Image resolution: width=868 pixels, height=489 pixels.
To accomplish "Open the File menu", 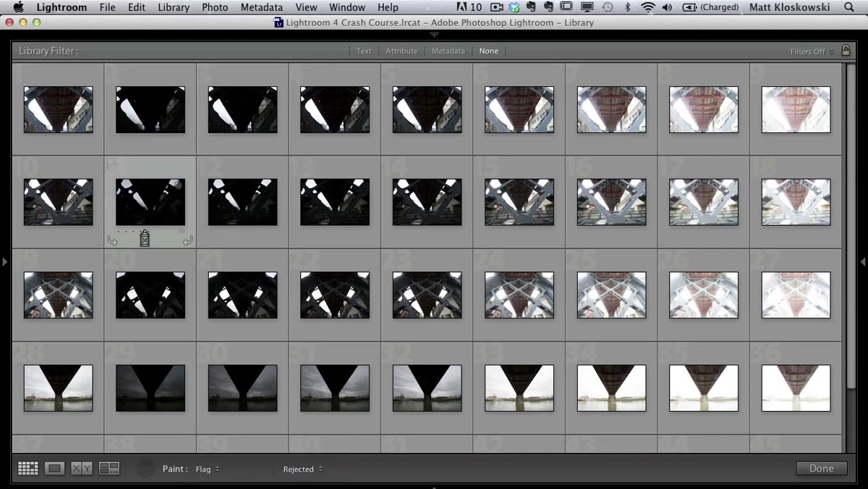I will (x=107, y=7).
